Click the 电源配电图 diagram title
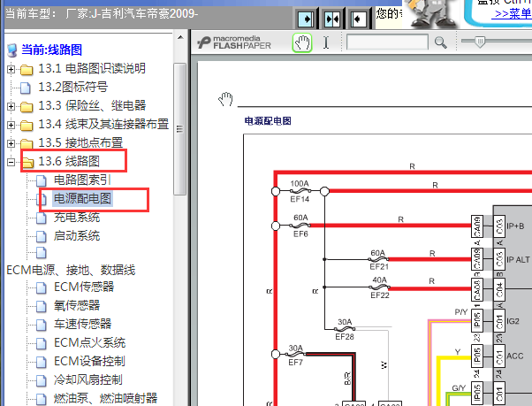This screenshot has height=406, width=532. (x=268, y=121)
